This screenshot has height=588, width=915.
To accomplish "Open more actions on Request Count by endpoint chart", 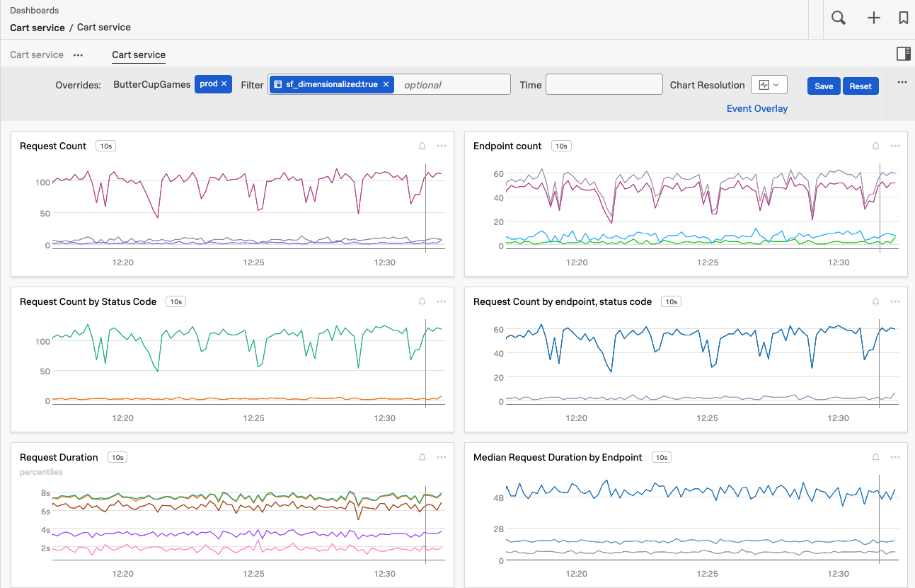I will pos(895,301).
